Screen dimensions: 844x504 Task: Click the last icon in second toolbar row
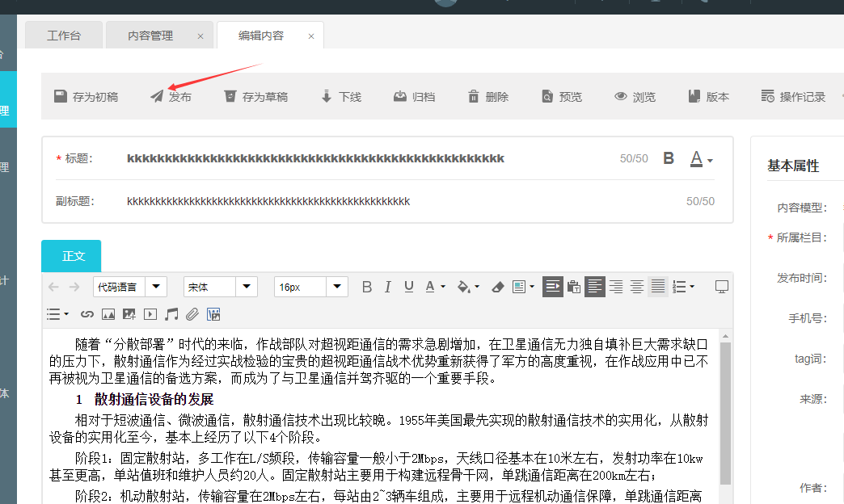click(x=213, y=314)
